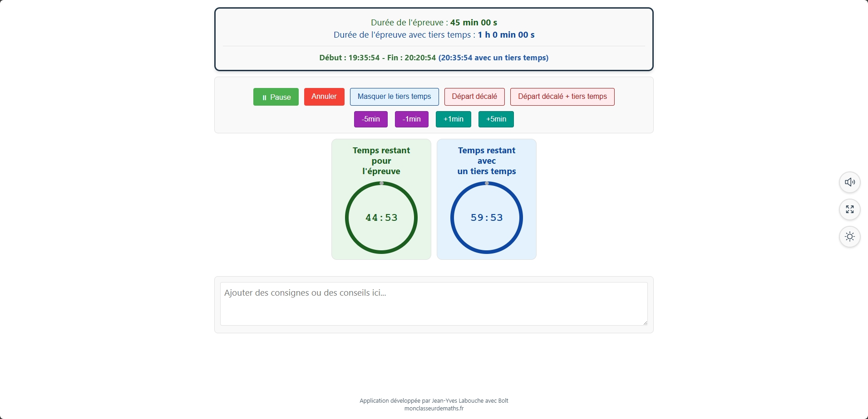Click the red Annuler button
Image resolution: width=868 pixels, height=419 pixels.
(x=324, y=97)
